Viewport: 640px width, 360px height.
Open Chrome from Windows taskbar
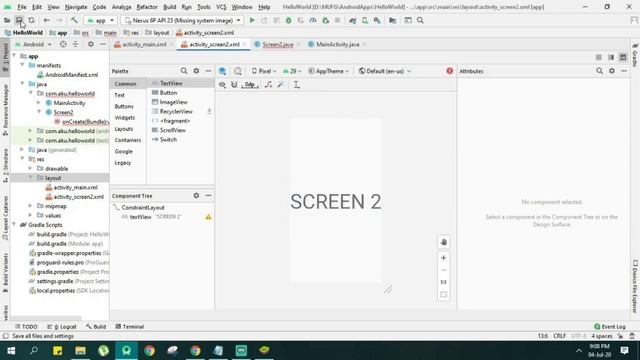pyautogui.click(x=149, y=350)
